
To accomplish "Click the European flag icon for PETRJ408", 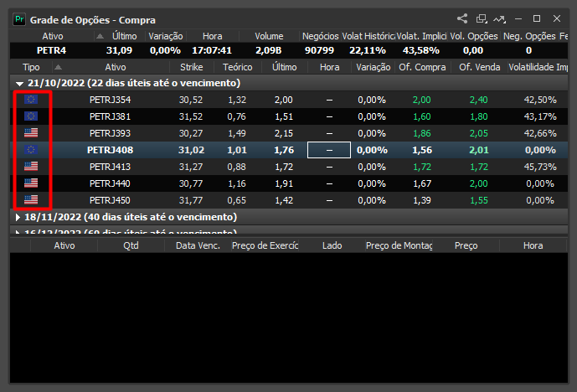I will [x=31, y=150].
